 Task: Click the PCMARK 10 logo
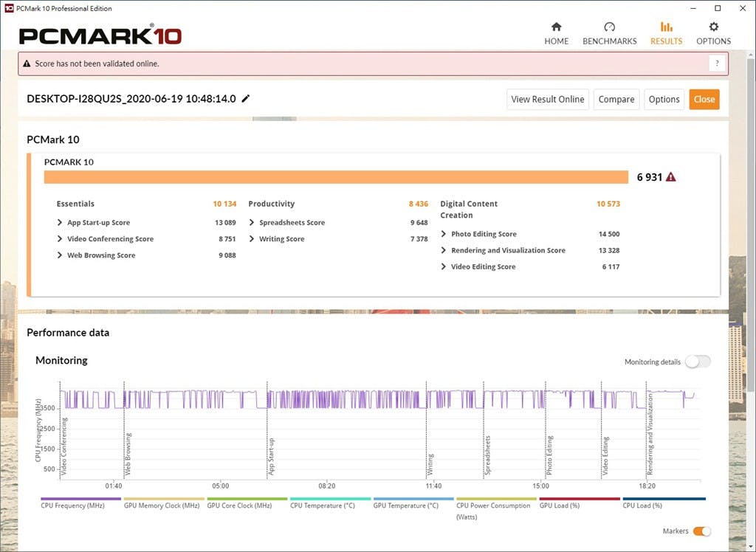point(100,35)
